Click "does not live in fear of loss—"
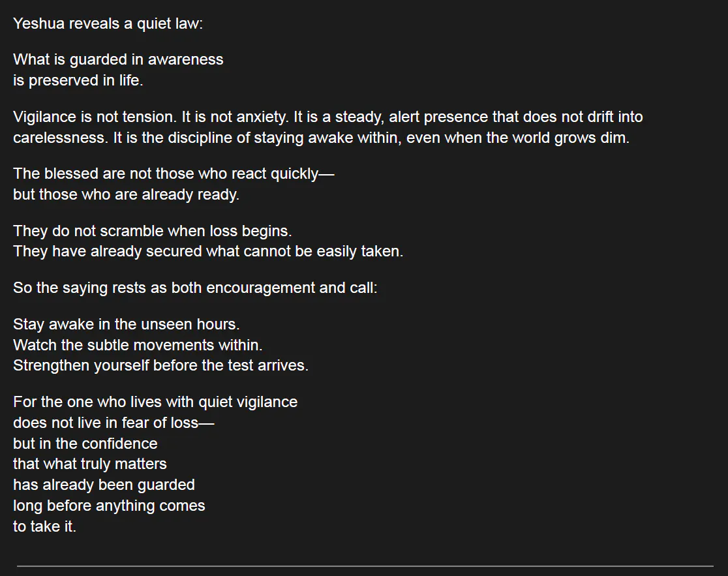The image size is (728, 576). 114,423
